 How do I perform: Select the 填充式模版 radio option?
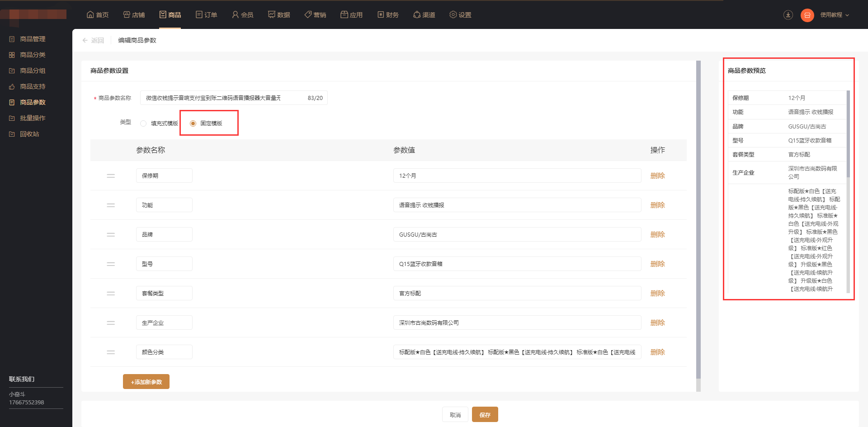point(143,123)
